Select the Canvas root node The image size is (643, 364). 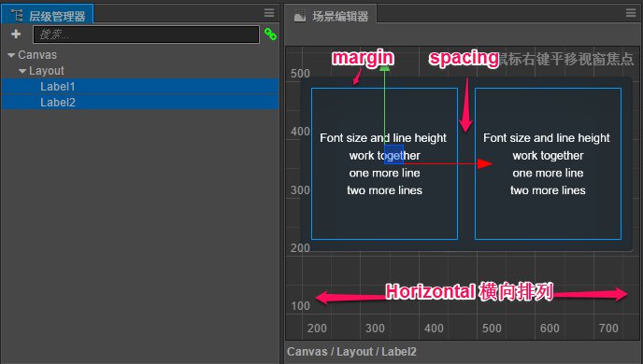(37, 55)
